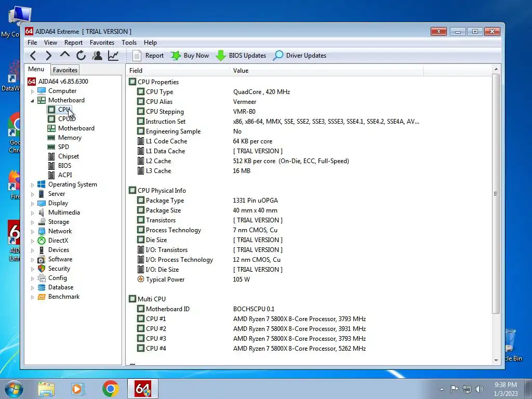The height and width of the screenshot is (399, 532).
Task: Expand the Network tree node
Action: tap(33, 231)
